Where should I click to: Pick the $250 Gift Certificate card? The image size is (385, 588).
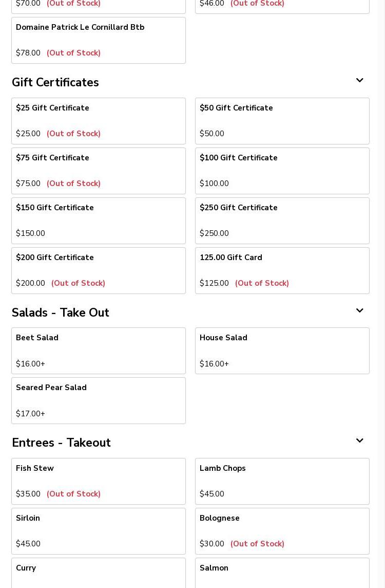pyautogui.click(x=282, y=220)
